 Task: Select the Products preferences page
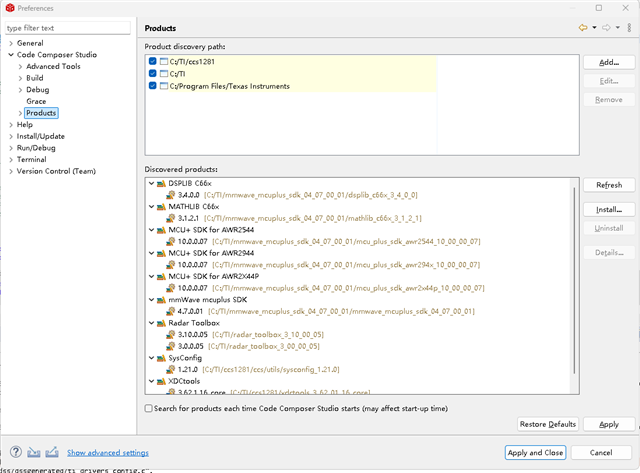tap(41, 113)
